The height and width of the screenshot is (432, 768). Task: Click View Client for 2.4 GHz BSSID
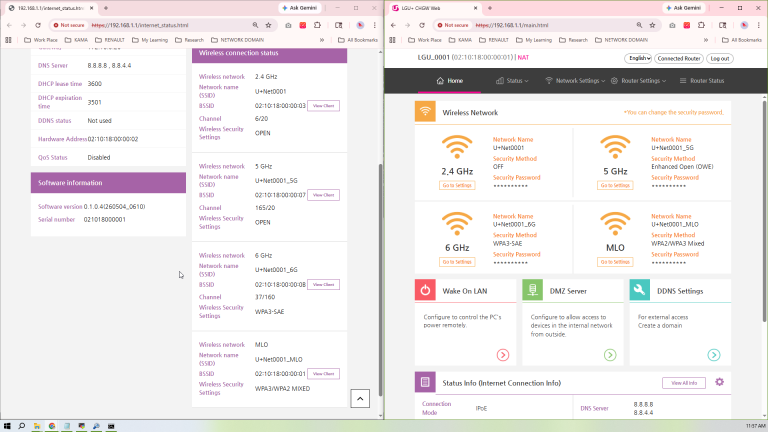tap(323, 106)
